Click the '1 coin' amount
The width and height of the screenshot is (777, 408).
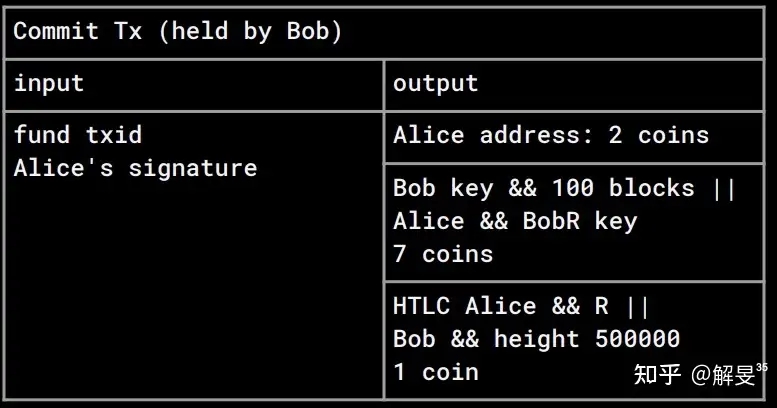[435, 372]
